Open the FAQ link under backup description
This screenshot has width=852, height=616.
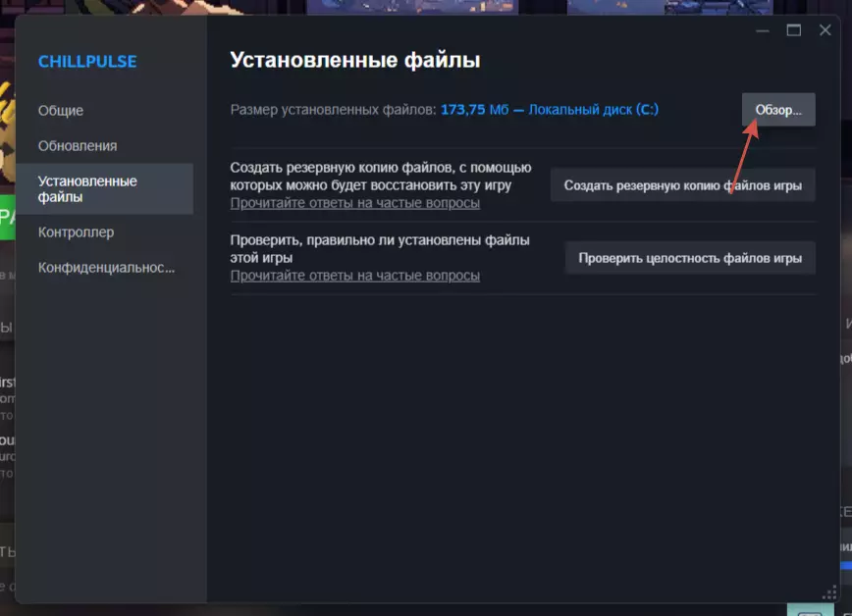coord(354,203)
